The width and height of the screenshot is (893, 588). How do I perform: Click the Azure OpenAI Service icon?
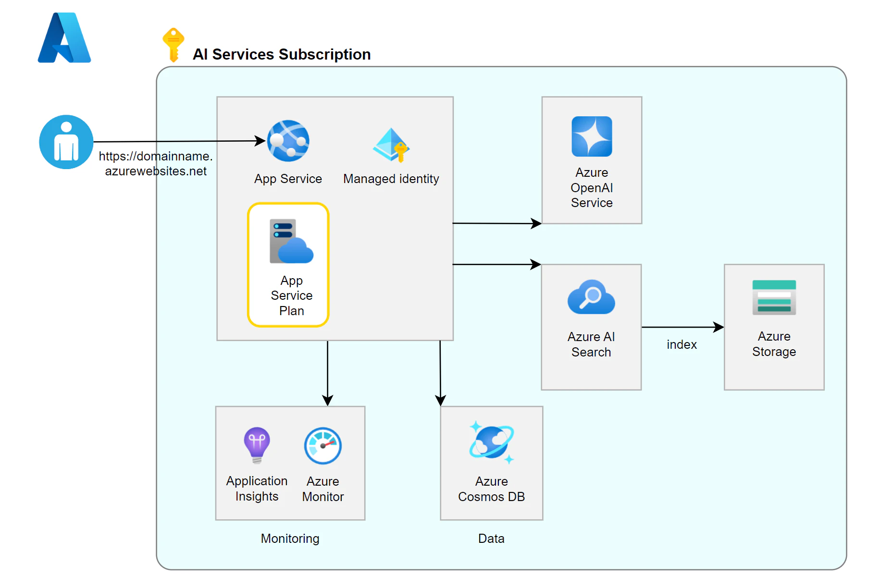tap(592, 136)
